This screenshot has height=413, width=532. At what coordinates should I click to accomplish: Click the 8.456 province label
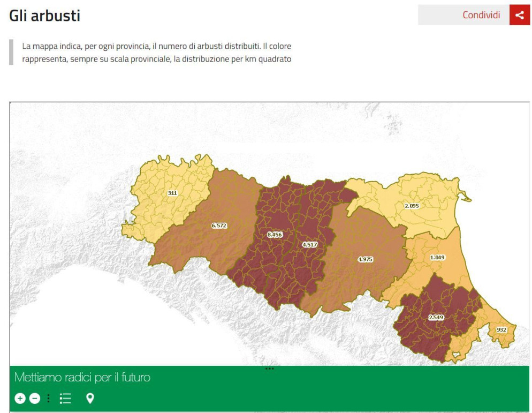275,235
